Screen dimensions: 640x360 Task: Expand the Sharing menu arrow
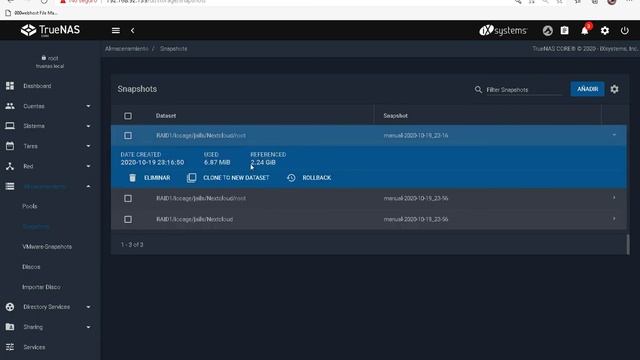[88, 327]
